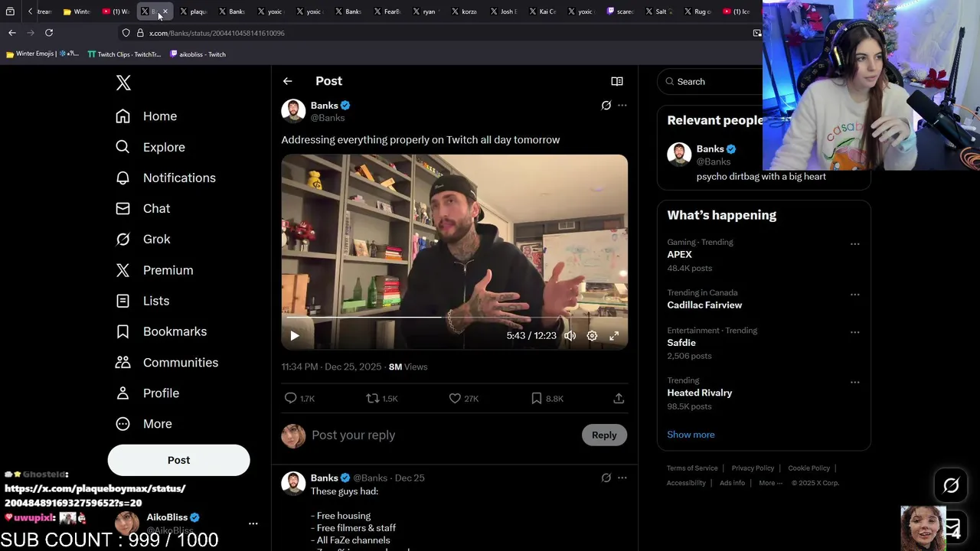Close the active browser tab
980x551 pixels.
(165, 11)
